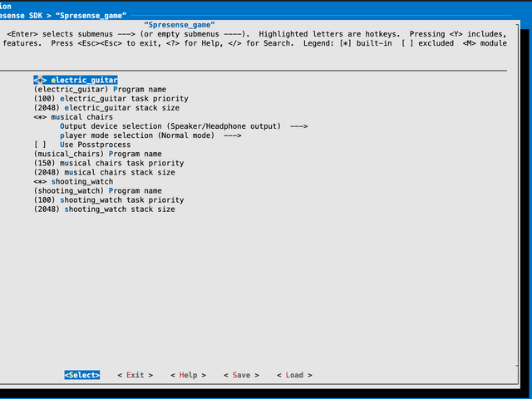This screenshot has width=532, height=399.
Task: Toggle the electric_guitar tristate option
Action: (76, 80)
